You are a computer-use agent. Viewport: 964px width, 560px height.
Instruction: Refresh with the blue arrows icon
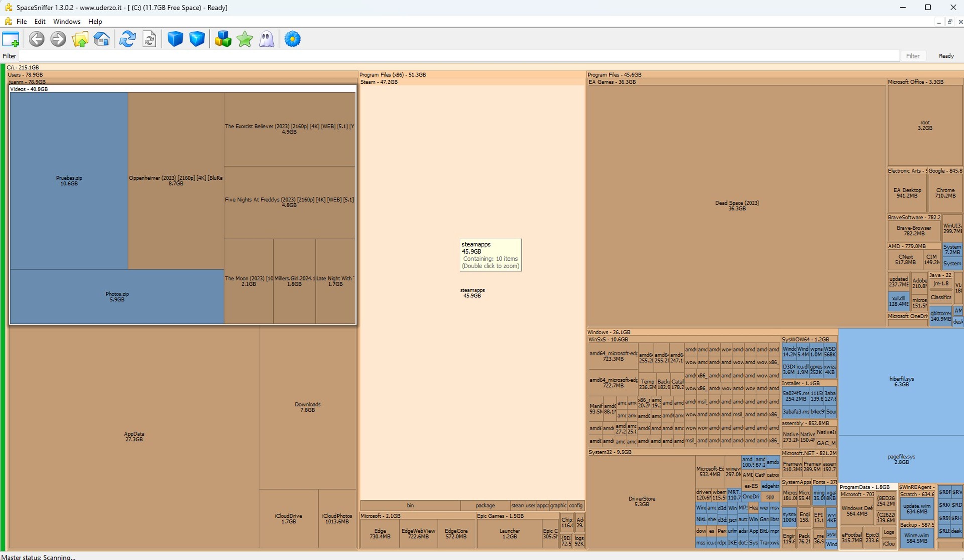[128, 39]
